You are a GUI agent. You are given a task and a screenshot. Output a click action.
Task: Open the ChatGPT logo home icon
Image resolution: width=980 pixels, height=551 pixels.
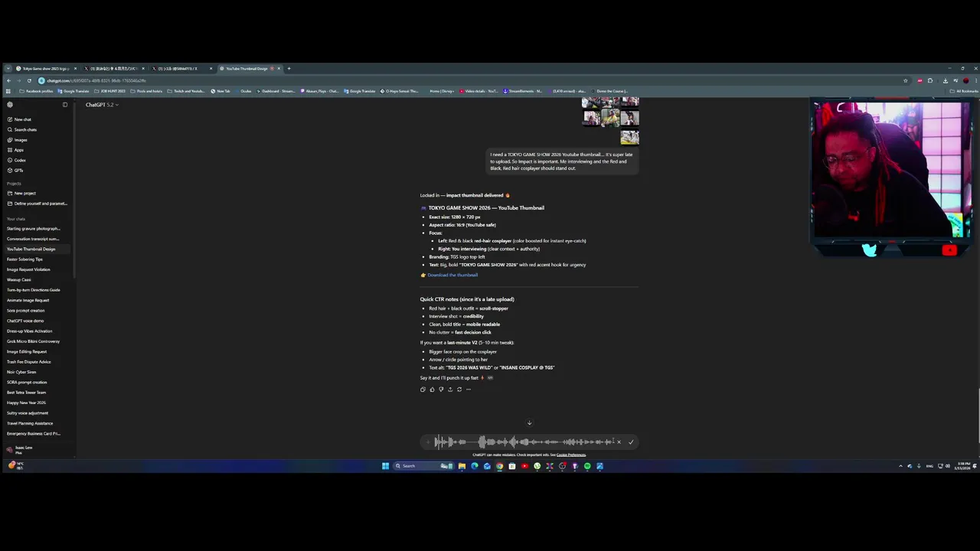click(x=10, y=105)
